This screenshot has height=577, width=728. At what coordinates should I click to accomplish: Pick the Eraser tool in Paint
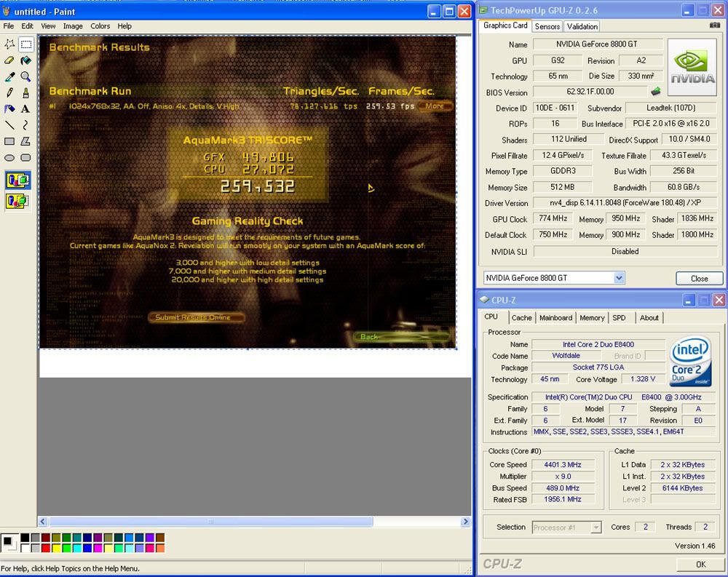9,61
